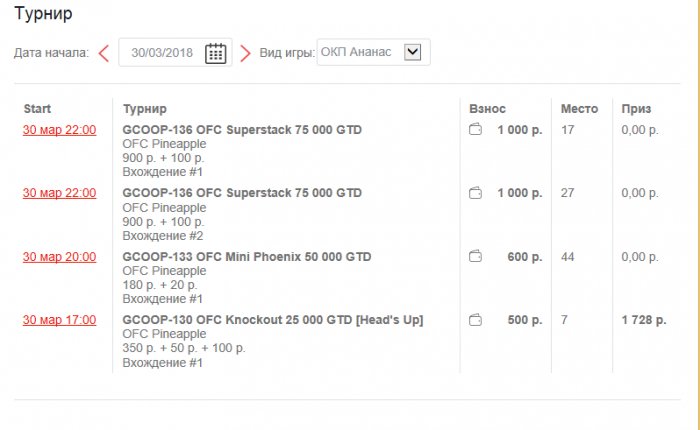The height and width of the screenshot is (430, 700).
Task: Open the 30 мар 20:00 start link
Action: point(59,257)
